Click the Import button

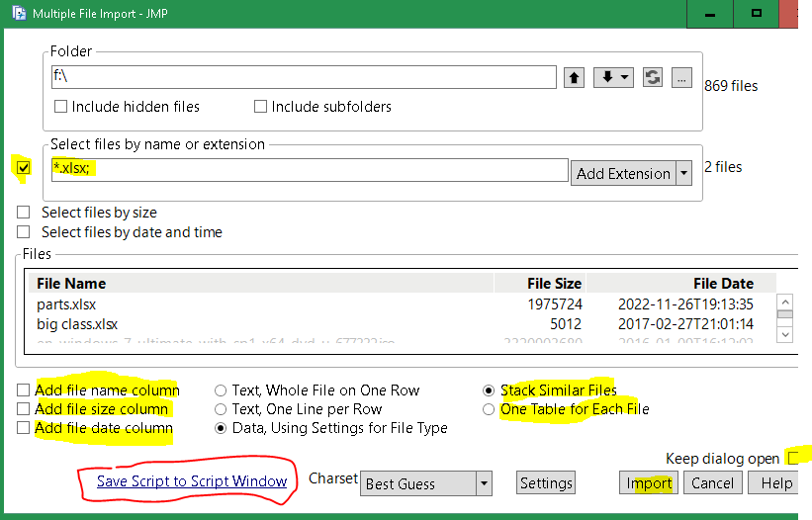[x=649, y=483]
